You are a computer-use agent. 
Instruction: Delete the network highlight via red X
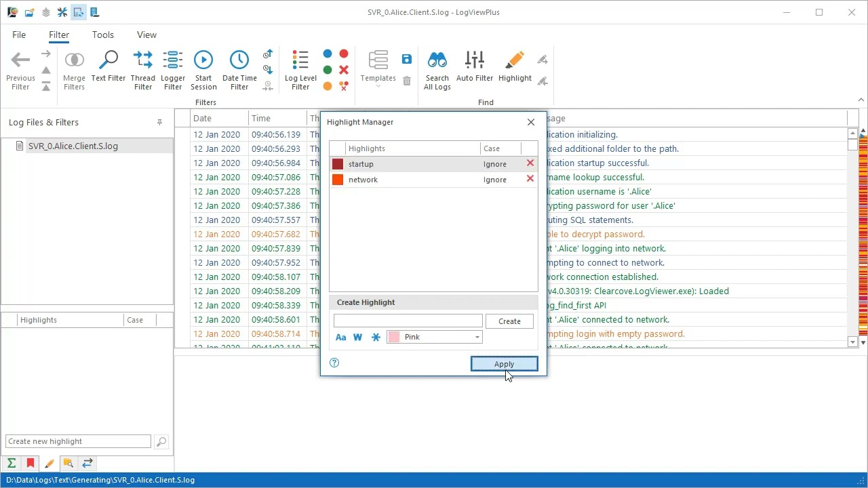pyautogui.click(x=530, y=179)
